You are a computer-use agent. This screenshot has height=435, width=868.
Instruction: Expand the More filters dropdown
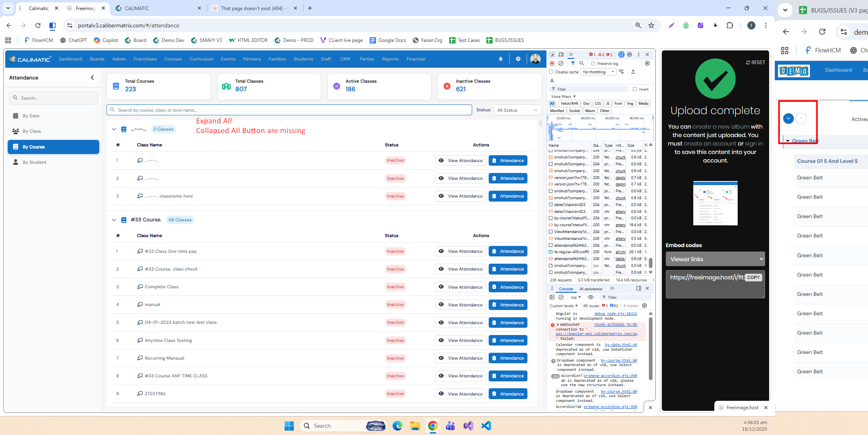pyautogui.click(x=563, y=96)
